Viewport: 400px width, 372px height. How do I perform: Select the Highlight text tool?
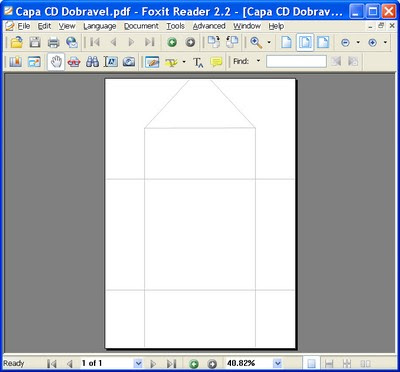tap(171, 62)
